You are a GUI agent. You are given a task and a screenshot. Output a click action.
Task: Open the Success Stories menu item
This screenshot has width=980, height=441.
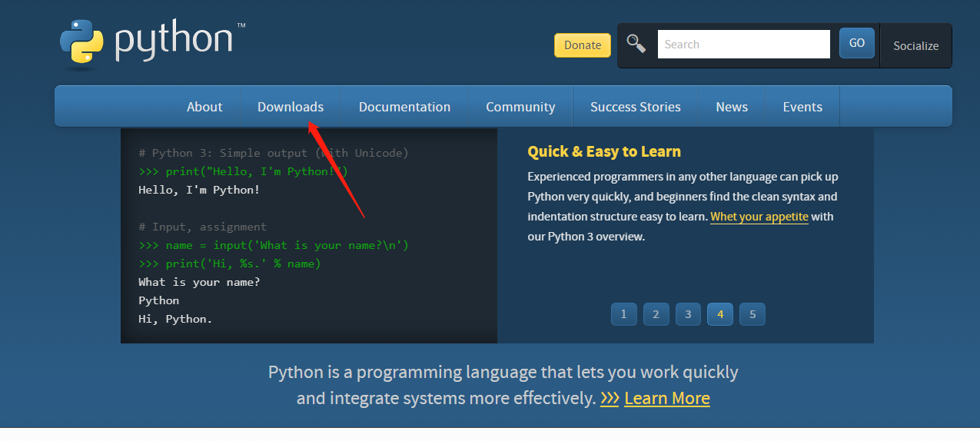coord(636,107)
